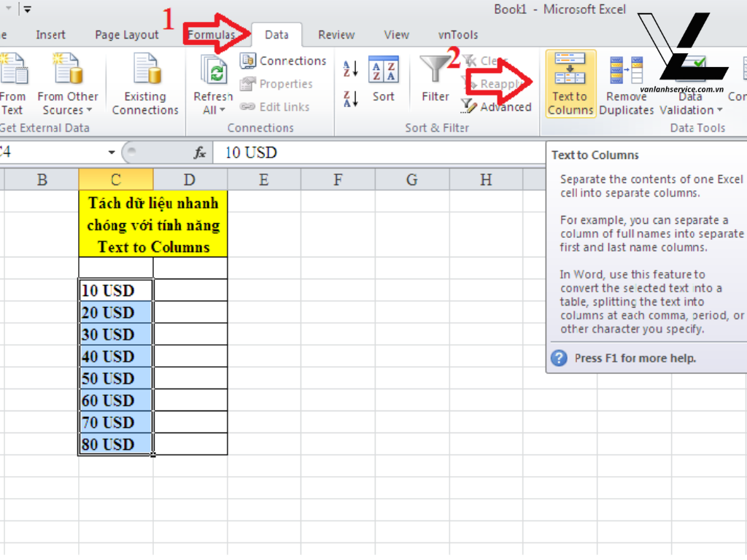Click the Sort A to Z icon
The height and width of the screenshot is (560, 747).
click(x=349, y=70)
